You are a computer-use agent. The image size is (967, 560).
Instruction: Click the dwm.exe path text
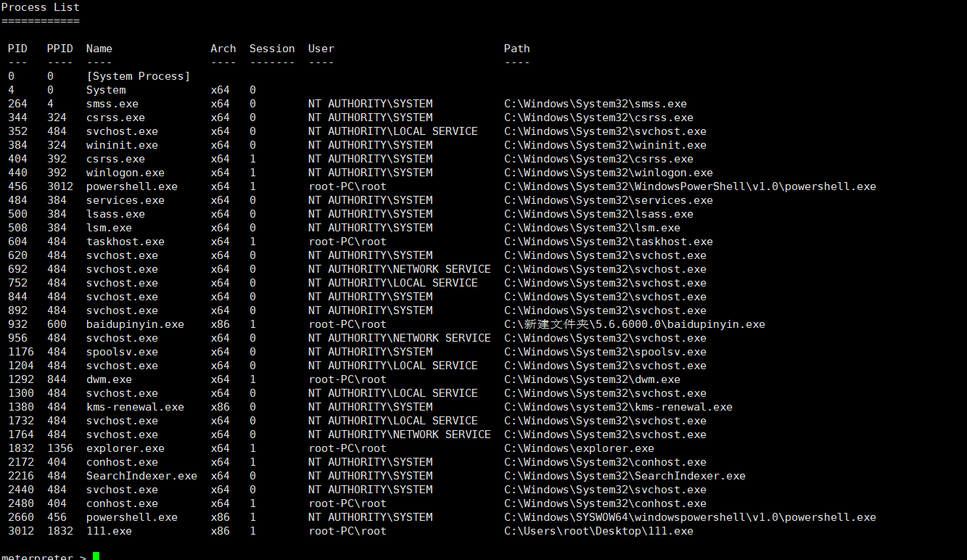coord(592,379)
